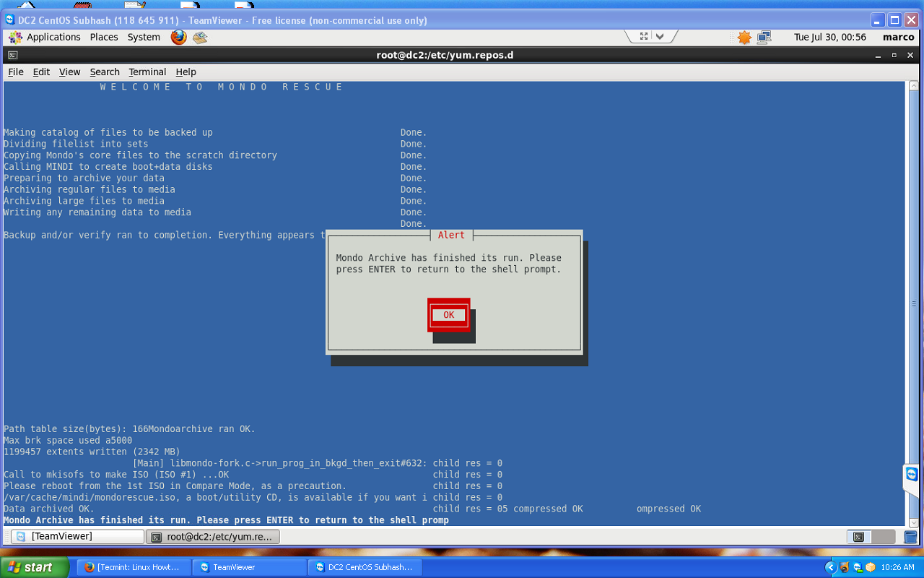The width and height of the screenshot is (924, 578).
Task: Open the Places menu
Action: tap(104, 37)
